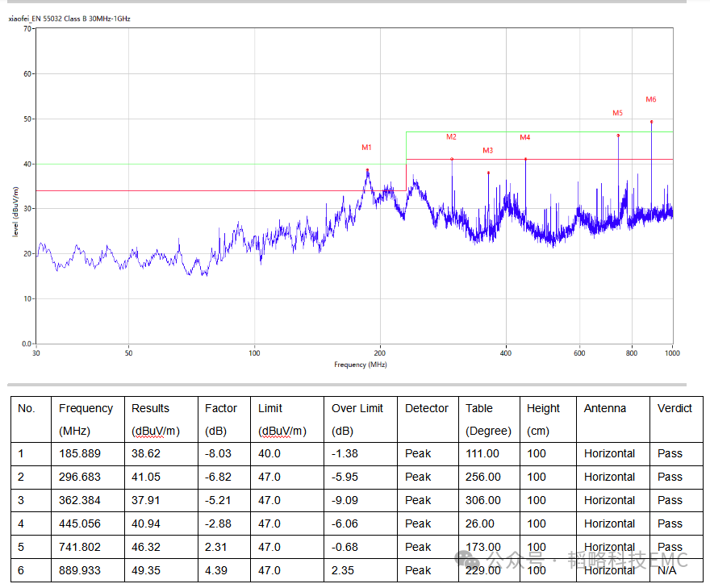The width and height of the screenshot is (710, 588).
Task: Click the 256.00 table degree cell
Action: [482, 477]
